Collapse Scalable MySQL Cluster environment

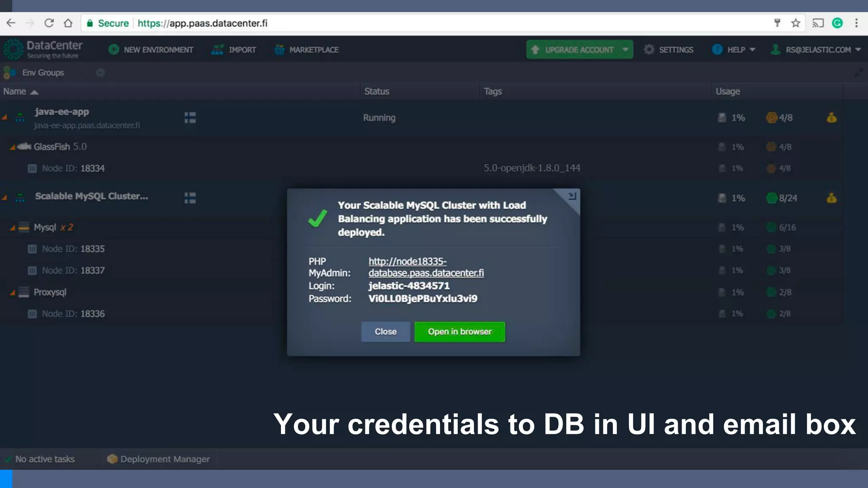(x=5, y=198)
